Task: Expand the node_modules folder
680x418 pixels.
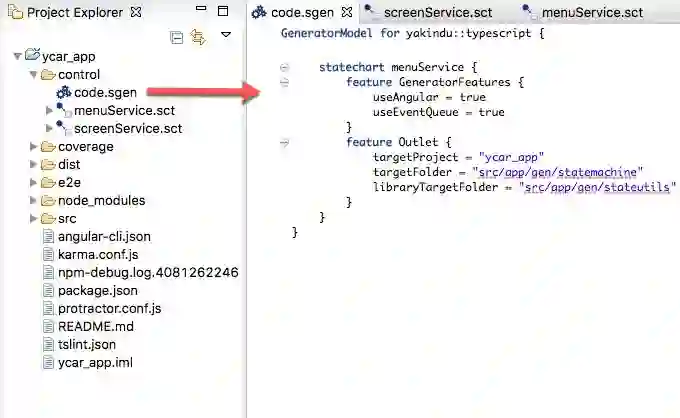Action: 33,200
